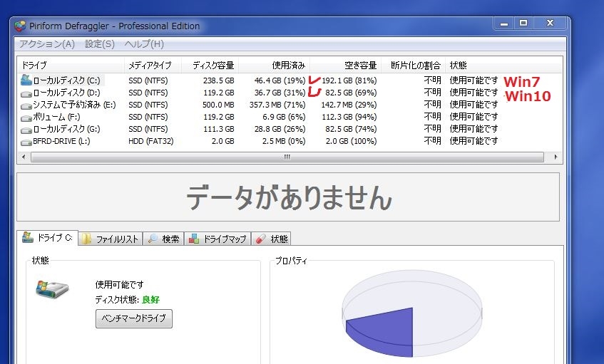Screen dimensions: 604x364
Task: Select the ドライブ C: tab
Action: point(48,238)
